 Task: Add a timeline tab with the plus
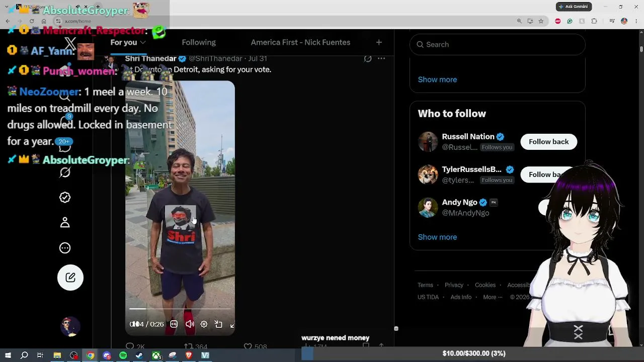[379, 42]
